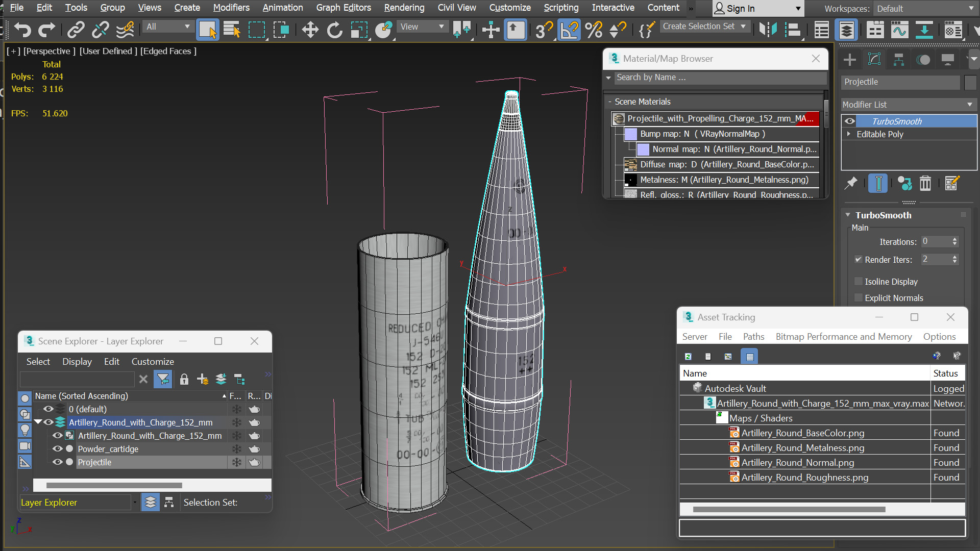Open the Workspaces Default dropdown
The height and width of the screenshot is (551, 980).
pos(925,9)
